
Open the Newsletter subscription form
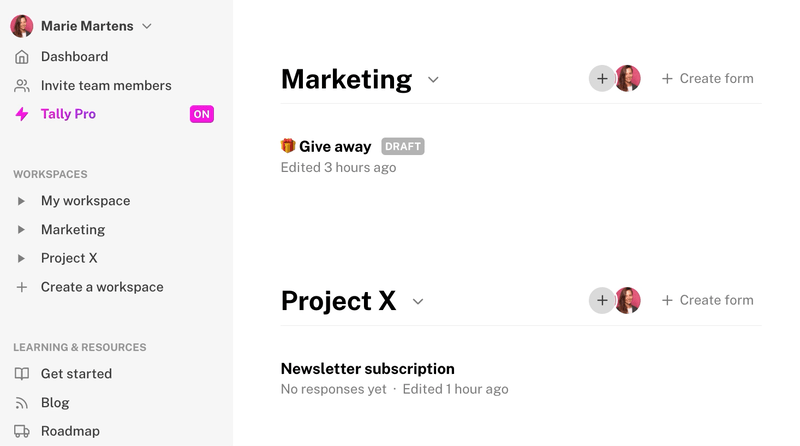click(367, 368)
